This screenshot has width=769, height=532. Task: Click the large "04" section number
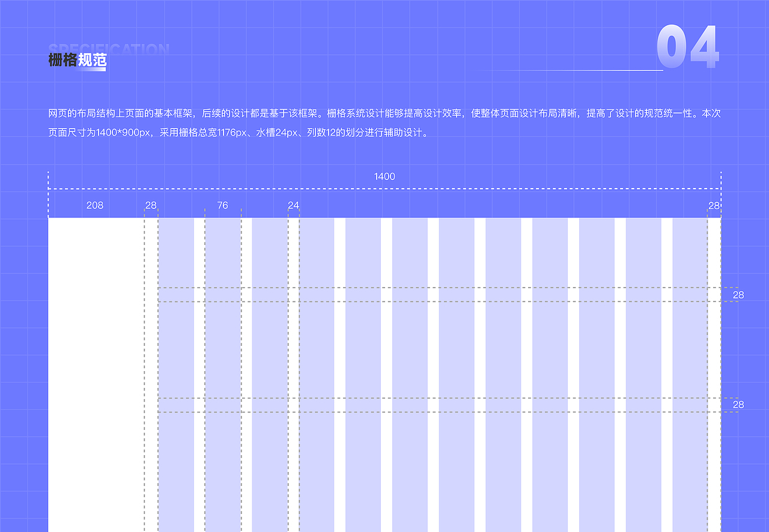(688, 48)
